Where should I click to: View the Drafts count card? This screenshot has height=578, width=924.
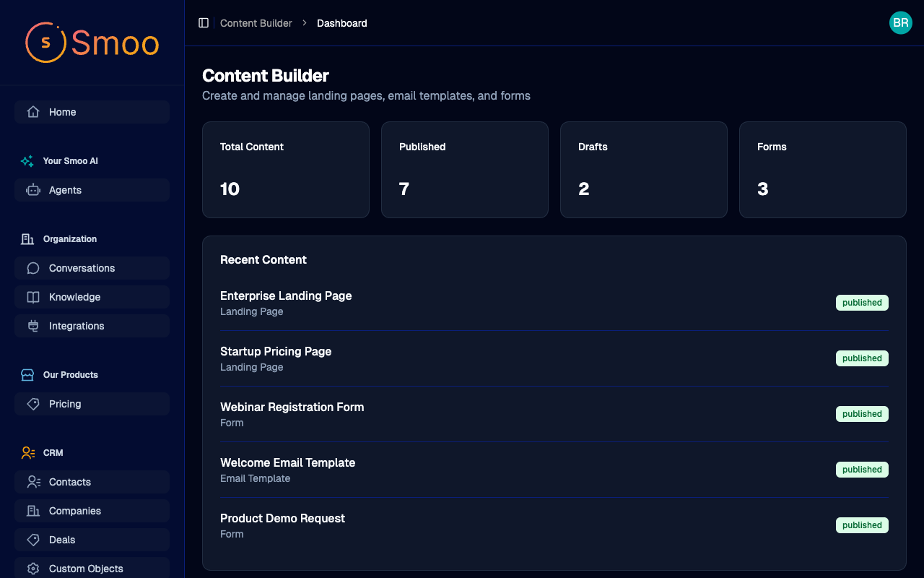point(643,170)
